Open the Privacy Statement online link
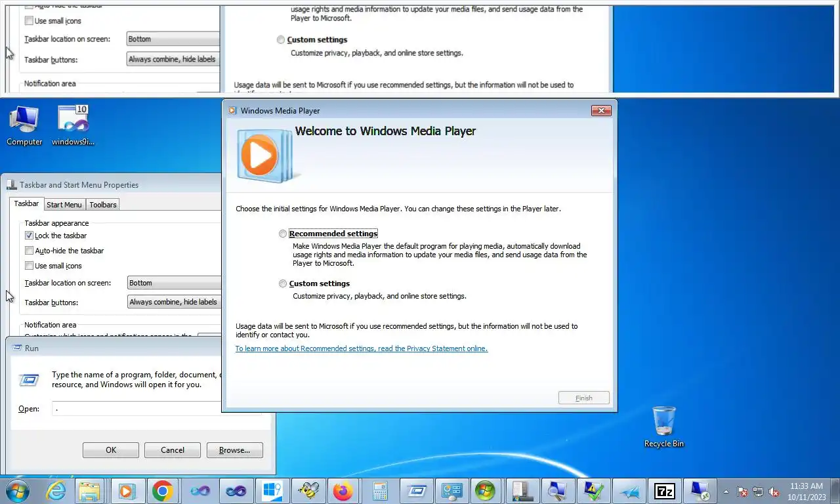The width and height of the screenshot is (840, 504). [362, 348]
